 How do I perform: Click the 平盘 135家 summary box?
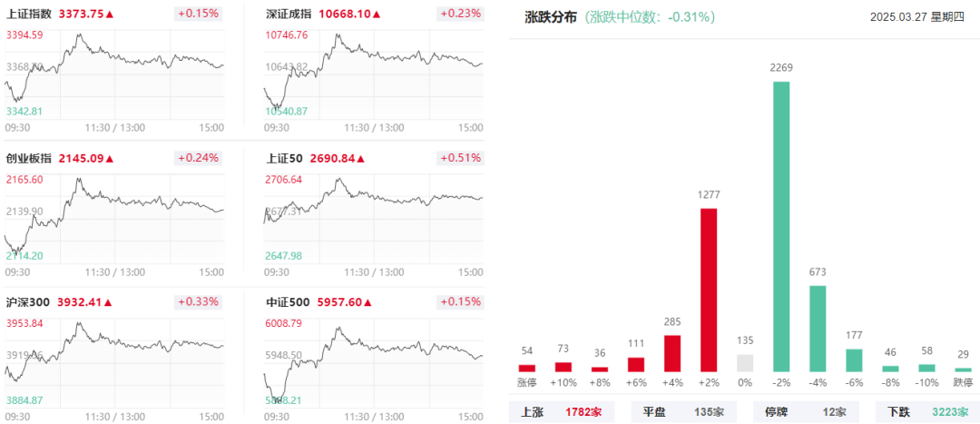point(684,412)
